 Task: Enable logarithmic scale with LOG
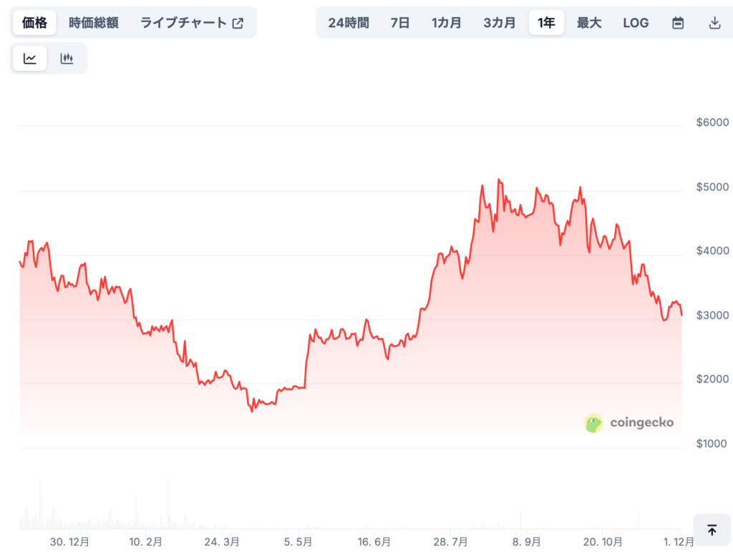click(x=636, y=22)
